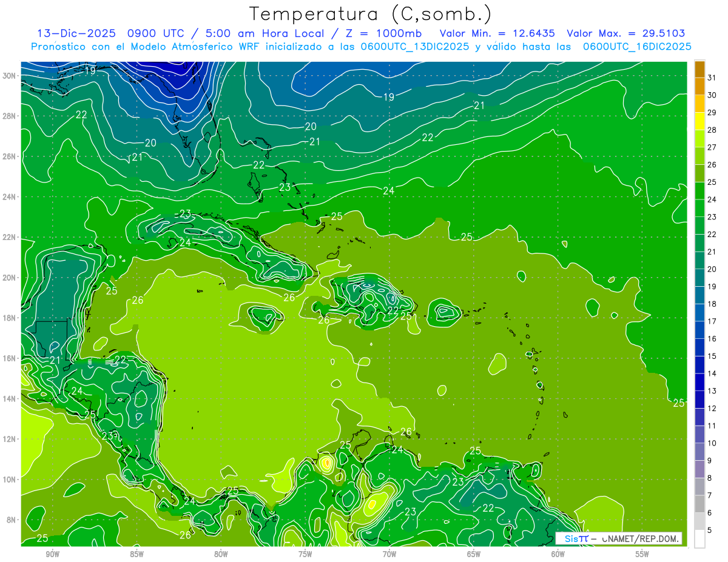This screenshot has height=562, width=728.
Task: Click the '17' value on the color scale
Action: click(712, 321)
